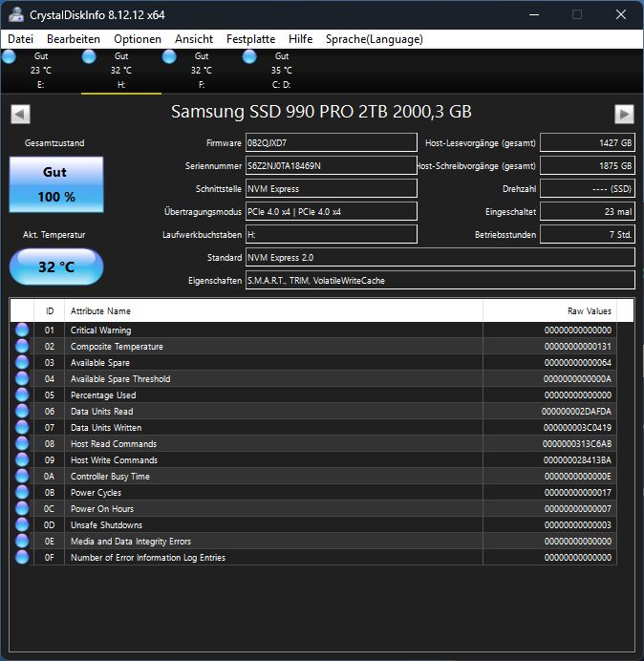Open the Hilfe menu

tap(300, 39)
